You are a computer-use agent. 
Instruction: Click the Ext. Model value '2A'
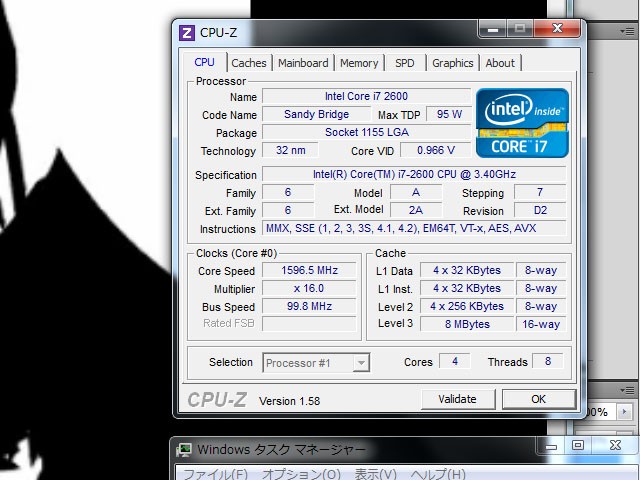[x=416, y=210]
